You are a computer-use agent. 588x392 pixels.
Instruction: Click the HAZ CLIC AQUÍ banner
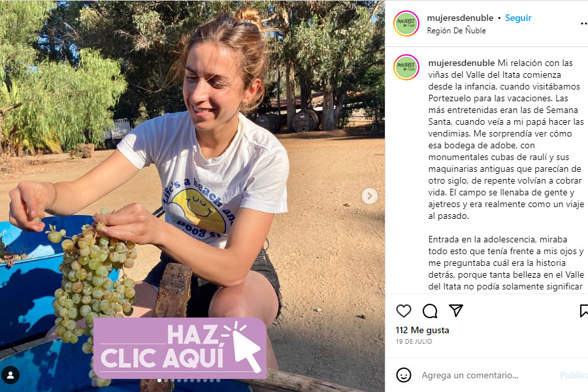tap(180, 348)
